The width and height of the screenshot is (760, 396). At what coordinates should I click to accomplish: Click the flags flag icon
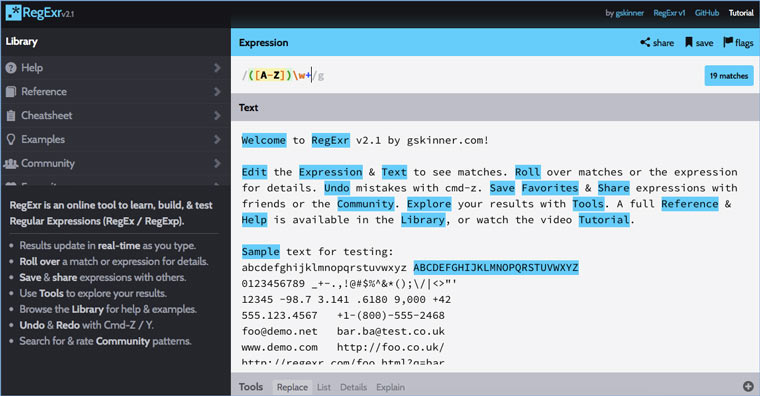coord(728,42)
